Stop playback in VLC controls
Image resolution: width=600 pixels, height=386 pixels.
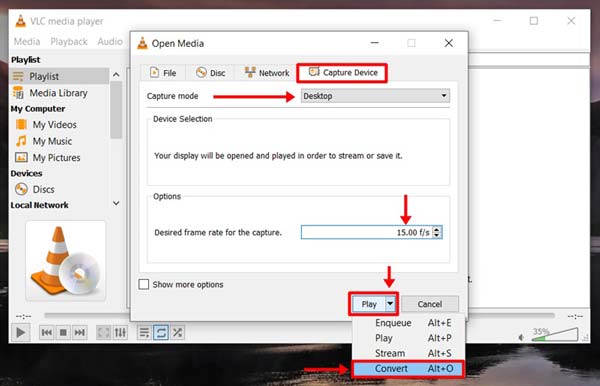coord(63,332)
